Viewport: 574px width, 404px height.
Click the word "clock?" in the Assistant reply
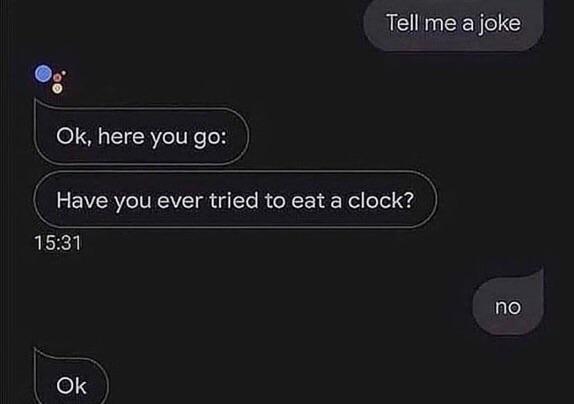click(381, 200)
